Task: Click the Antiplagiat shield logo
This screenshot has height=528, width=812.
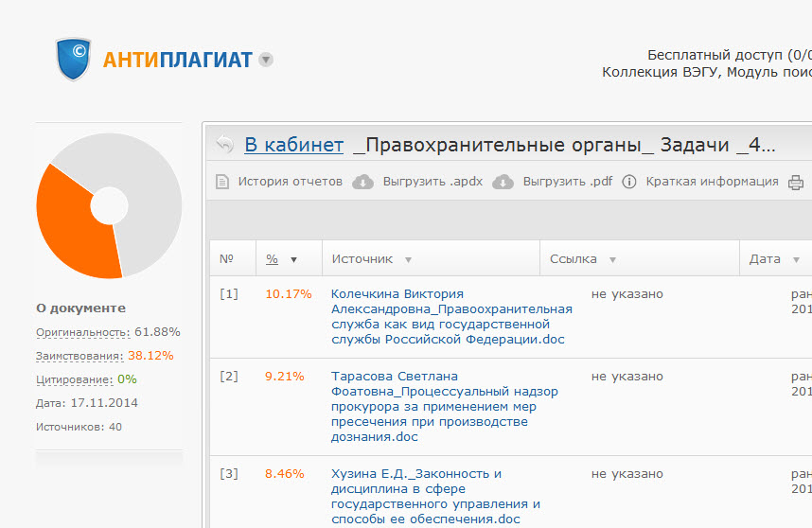Action: tap(73, 59)
